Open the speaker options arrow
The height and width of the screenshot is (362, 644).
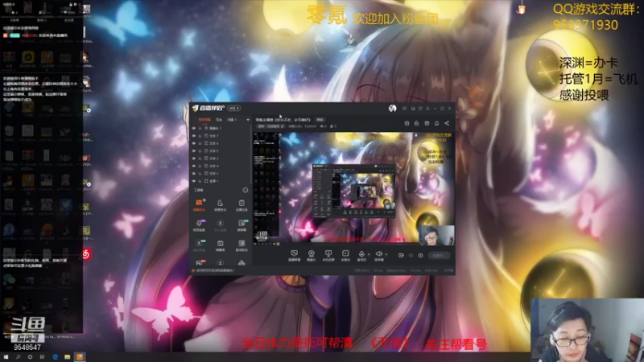pyautogui.click(x=386, y=254)
